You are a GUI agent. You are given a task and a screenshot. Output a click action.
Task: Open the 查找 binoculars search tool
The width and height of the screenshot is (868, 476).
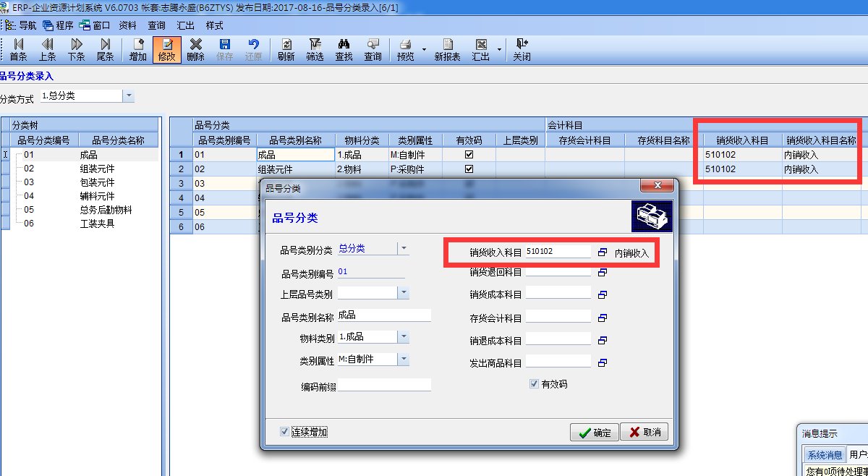tap(344, 49)
